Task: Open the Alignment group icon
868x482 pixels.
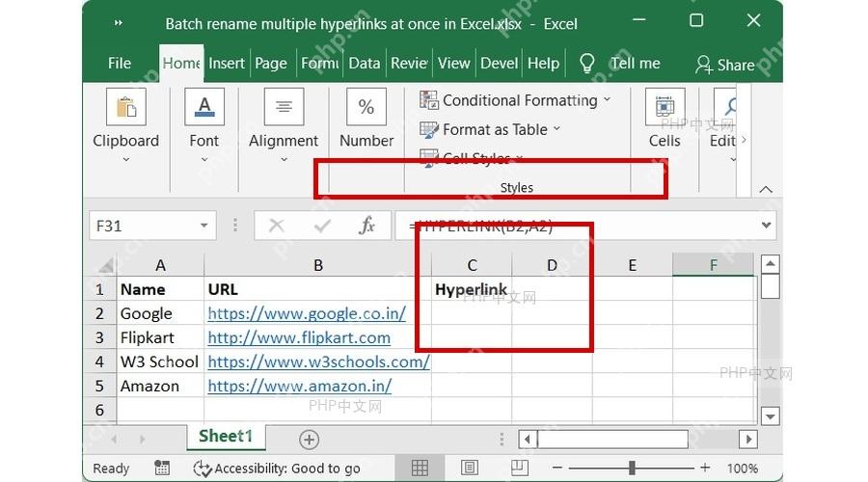Action: point(284,106)
